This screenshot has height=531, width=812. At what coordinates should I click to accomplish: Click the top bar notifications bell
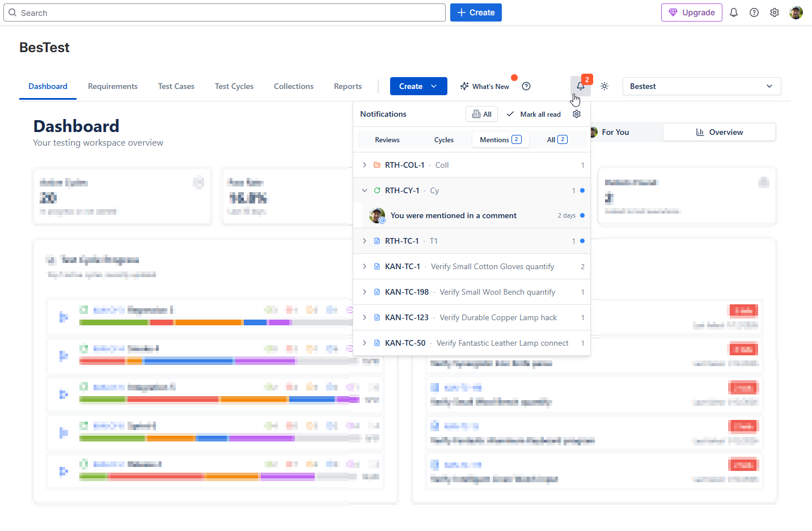(x=734, y=12)
